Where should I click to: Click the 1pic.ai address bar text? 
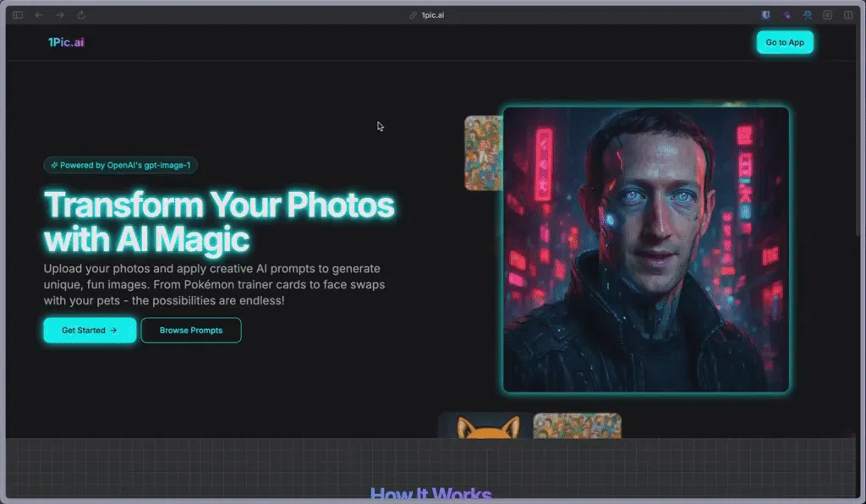pos(432,15)
